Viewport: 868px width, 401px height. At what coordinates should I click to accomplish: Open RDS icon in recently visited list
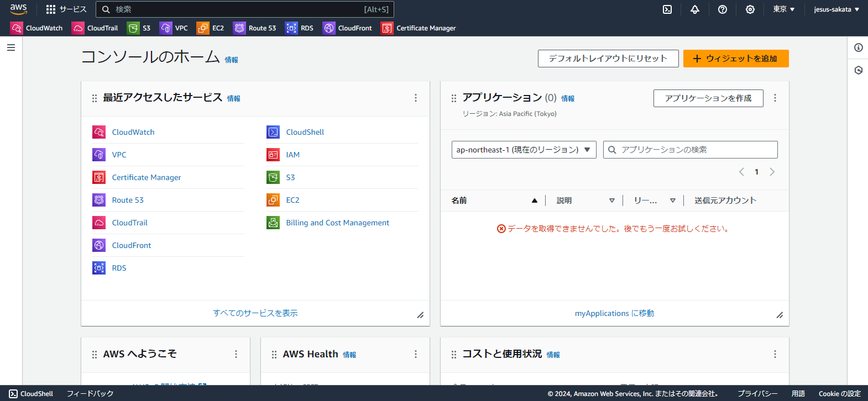pos(99,268)
